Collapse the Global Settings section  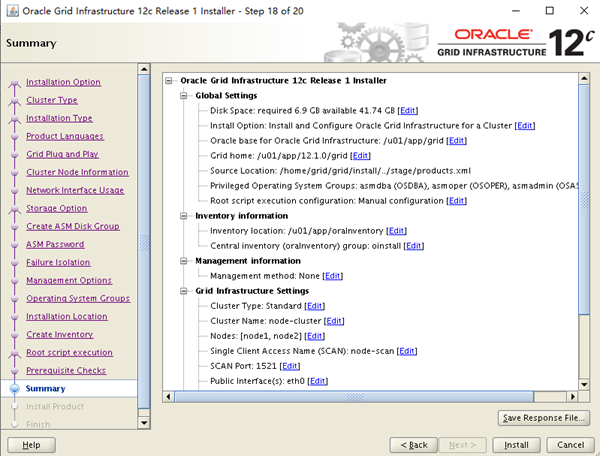click(184, 96)
